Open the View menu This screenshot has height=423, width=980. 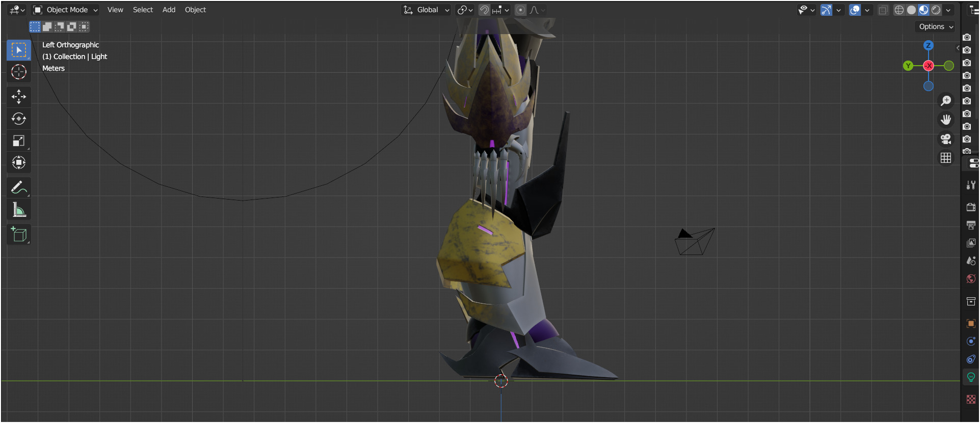tap(115, 10)
